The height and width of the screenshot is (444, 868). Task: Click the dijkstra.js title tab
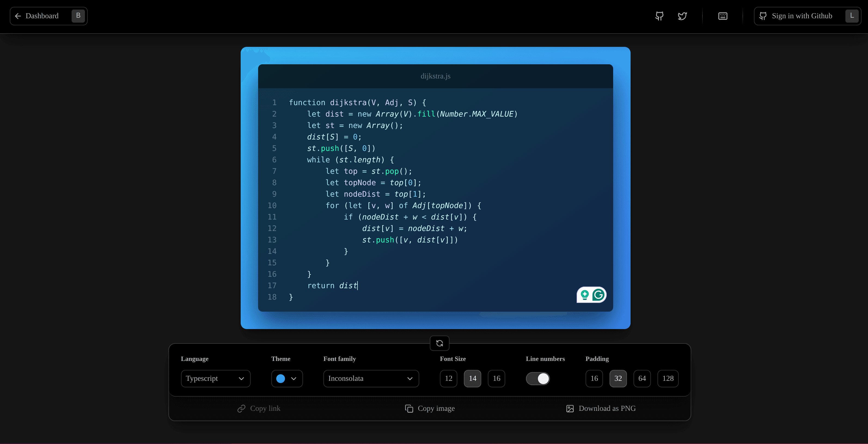click(435, 76)
